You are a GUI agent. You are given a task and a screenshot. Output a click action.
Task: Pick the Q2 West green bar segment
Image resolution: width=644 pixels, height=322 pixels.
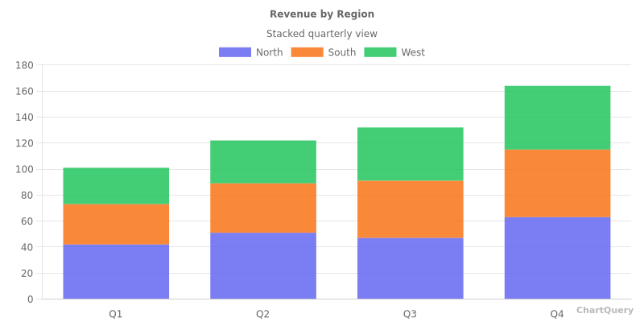click(x=263, y=162)
